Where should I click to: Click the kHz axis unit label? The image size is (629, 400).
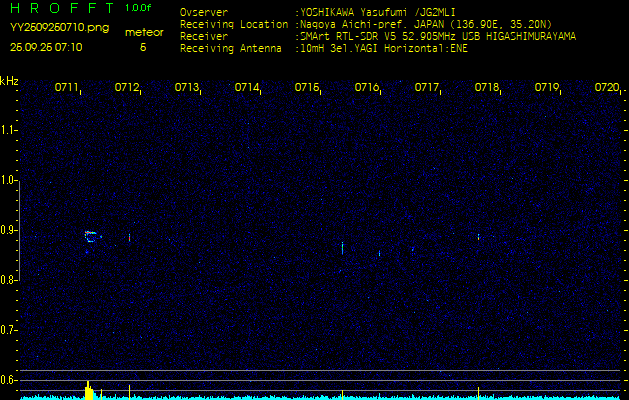click(x=9, y=81)
